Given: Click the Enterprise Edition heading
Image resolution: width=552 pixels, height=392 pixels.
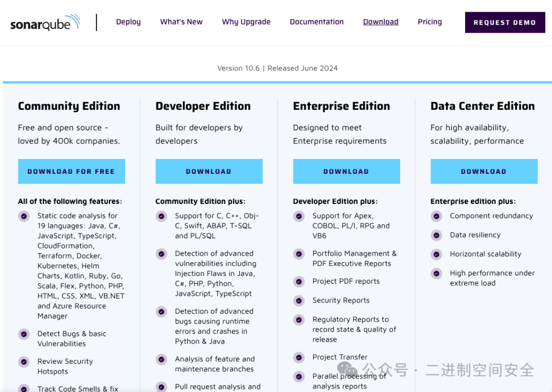Looking at the screenshot, I should coord(341,106).
